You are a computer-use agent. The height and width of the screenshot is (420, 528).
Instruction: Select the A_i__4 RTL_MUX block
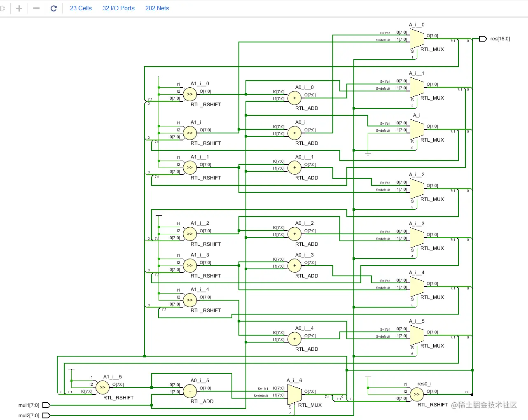pos(417,287)
